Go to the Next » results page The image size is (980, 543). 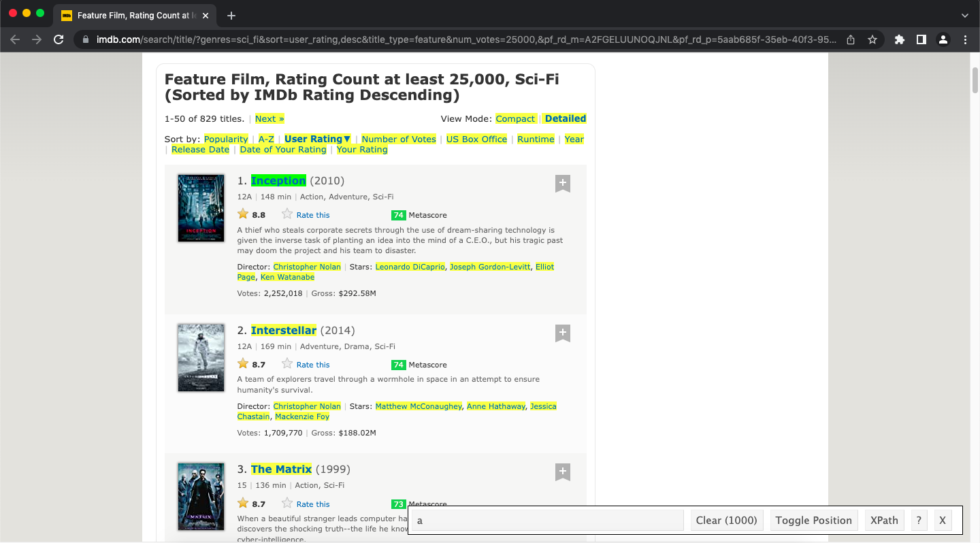pos(269,118)
